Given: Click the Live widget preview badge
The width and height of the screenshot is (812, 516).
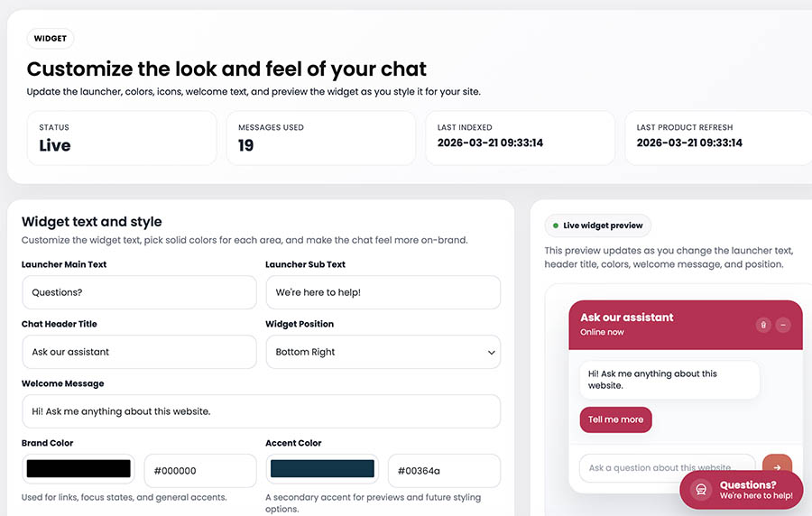Looking at the screenshot, I should coord(597,226).
